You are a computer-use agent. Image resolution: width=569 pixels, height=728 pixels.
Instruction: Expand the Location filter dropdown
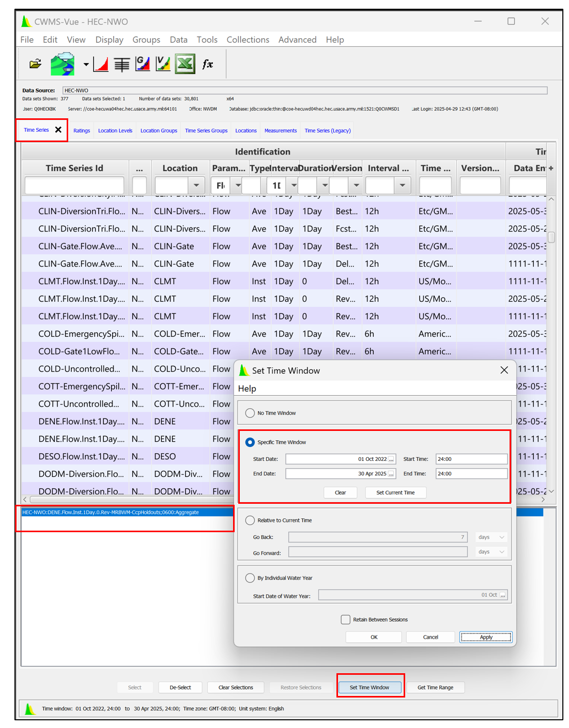click(x=196, y=185)
